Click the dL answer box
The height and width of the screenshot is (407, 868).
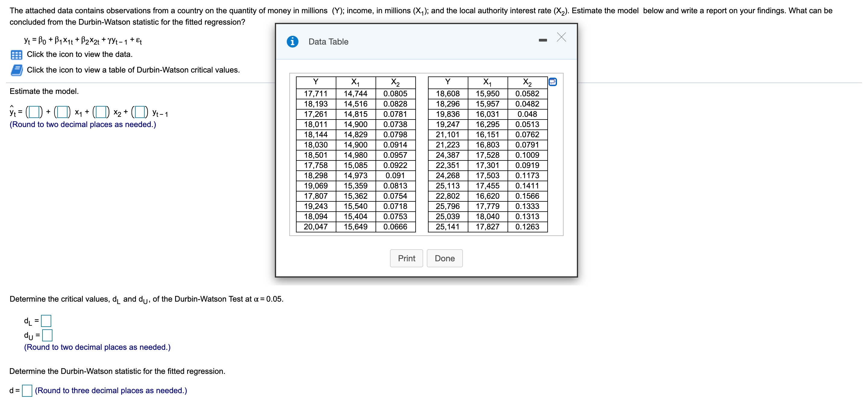pos(46,321)
